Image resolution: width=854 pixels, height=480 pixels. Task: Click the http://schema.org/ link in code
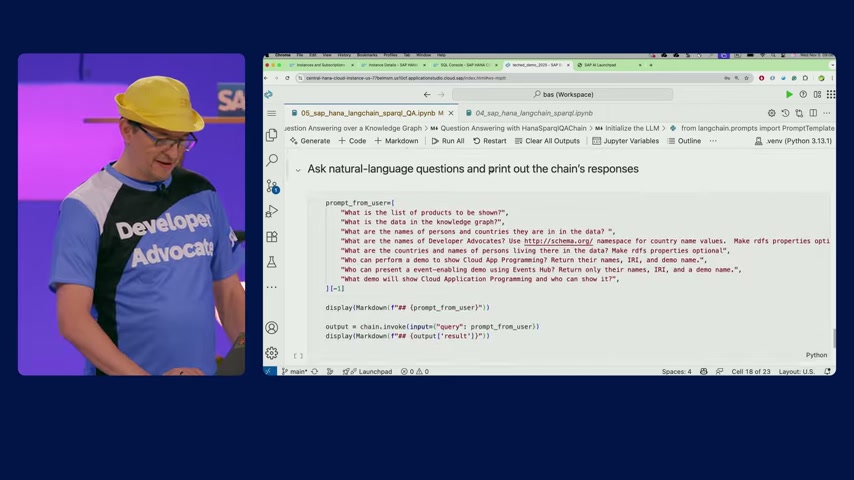[558, 241]
